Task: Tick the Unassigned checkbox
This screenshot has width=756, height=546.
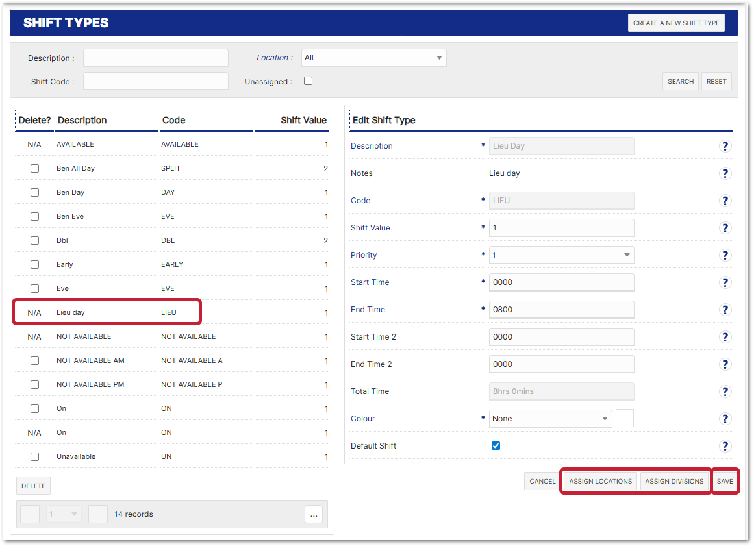Action: [309, 81]
